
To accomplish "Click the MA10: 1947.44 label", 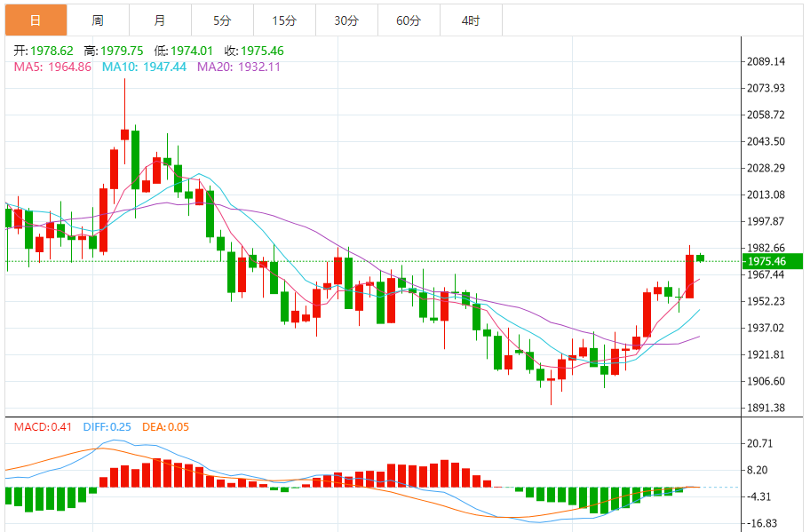I will pos(144,67).
